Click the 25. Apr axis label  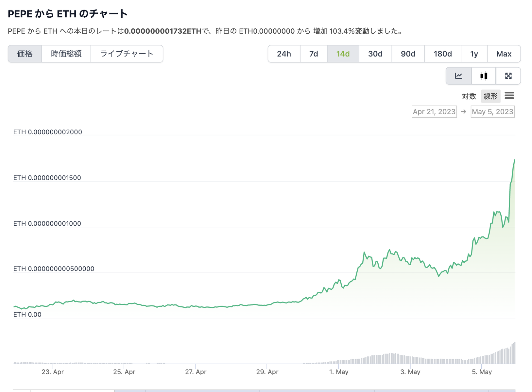[124, 372]
